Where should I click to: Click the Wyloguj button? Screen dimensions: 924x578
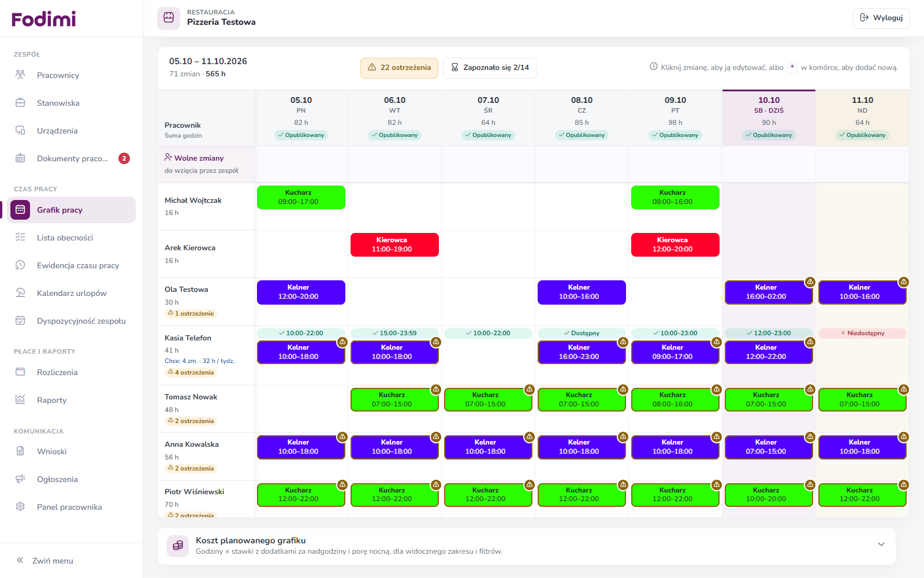tap(881, 18)
